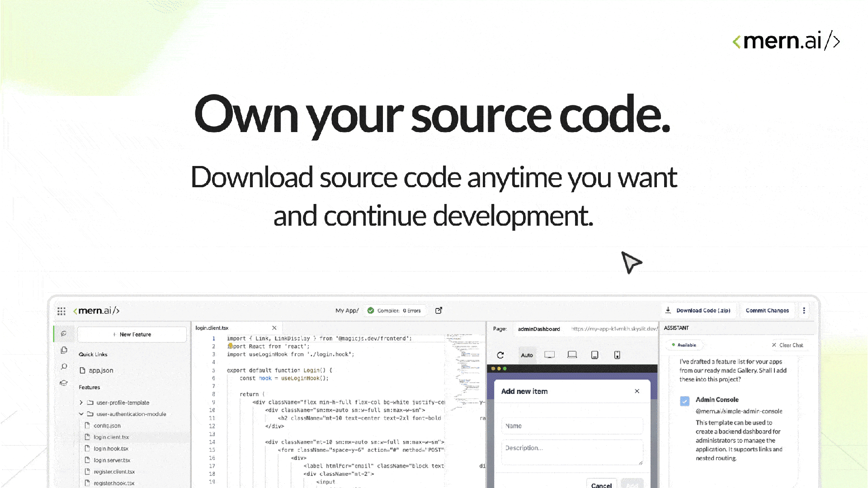
Task: Select the mobile phone preview size icon
Action: [x=617, y=355]
